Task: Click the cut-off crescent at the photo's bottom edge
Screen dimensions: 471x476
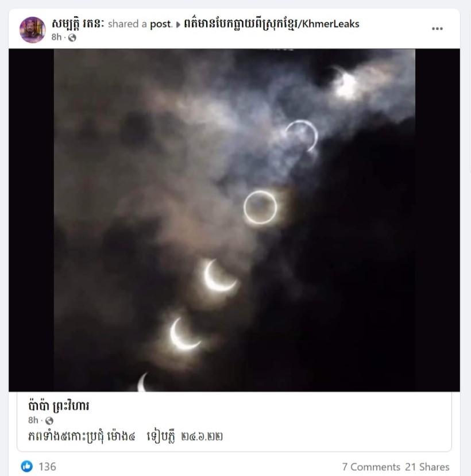Action: [x=142, y=382]
